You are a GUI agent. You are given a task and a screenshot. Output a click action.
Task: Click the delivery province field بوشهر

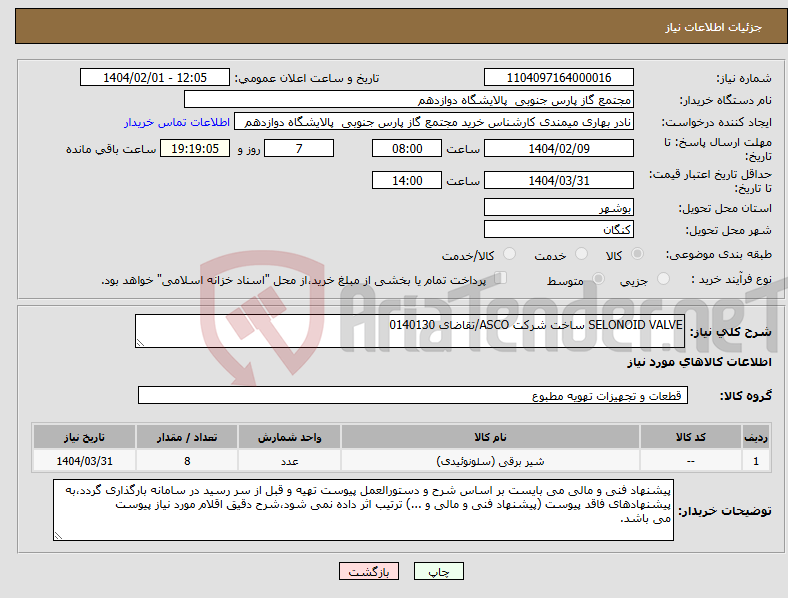pos(558,207)
